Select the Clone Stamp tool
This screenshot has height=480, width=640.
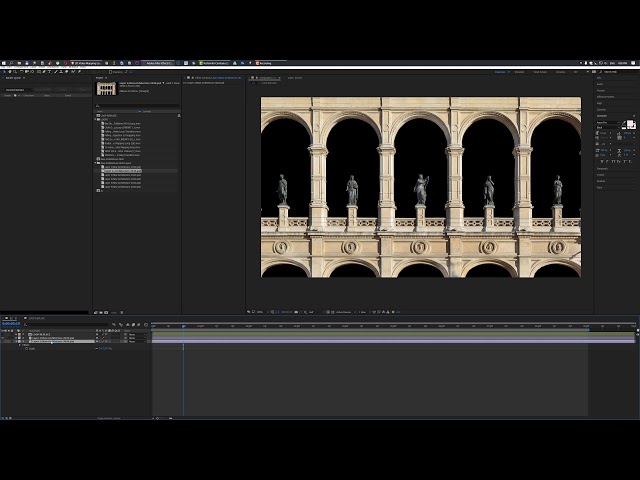point(61,72)
